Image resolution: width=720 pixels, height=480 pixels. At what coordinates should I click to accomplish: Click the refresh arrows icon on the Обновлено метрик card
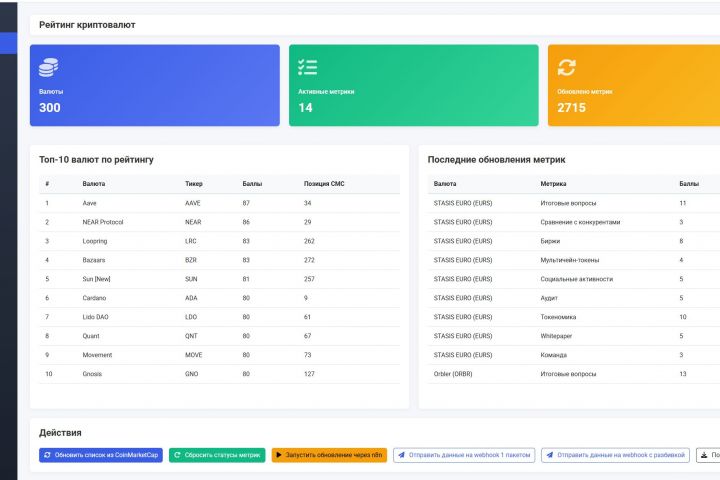pos(567,67)
